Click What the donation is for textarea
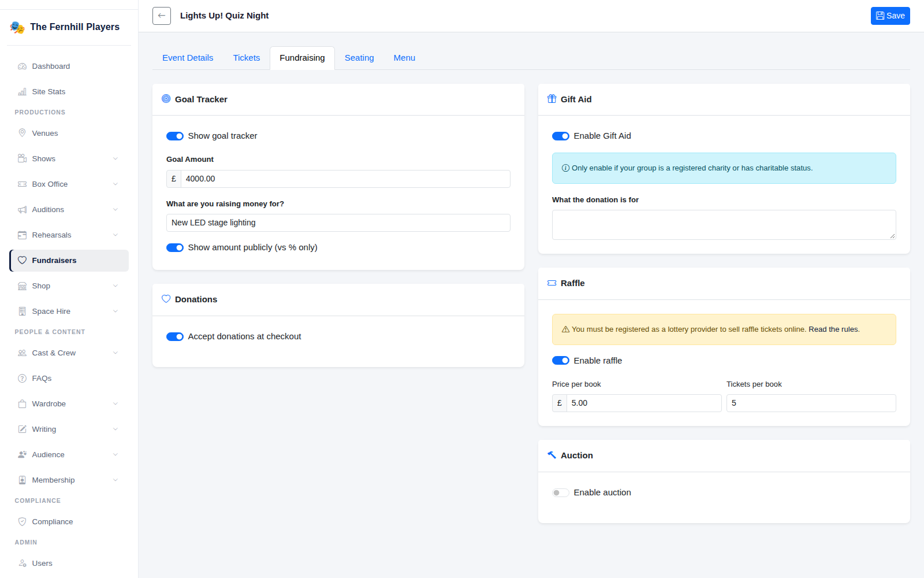Screen dimensions: 924x578 click(x=724, y=225)
